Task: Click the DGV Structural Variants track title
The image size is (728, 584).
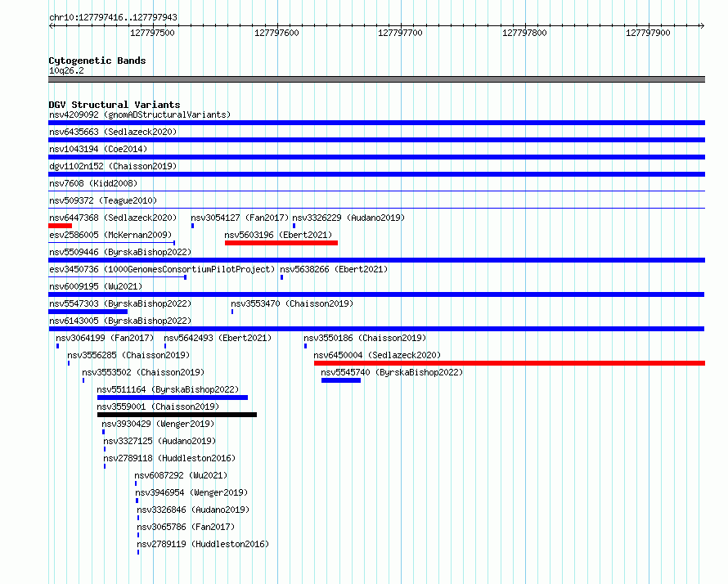Action: point(115,105)
